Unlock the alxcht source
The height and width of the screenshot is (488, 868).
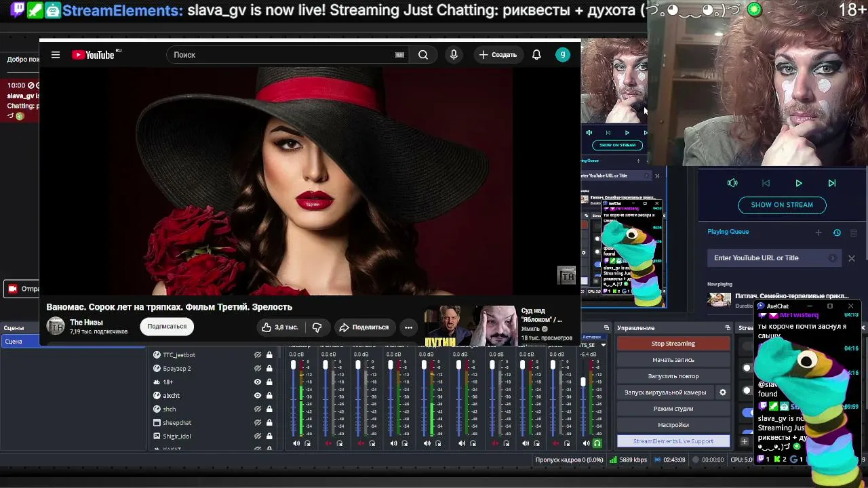(x=269, y=396)
